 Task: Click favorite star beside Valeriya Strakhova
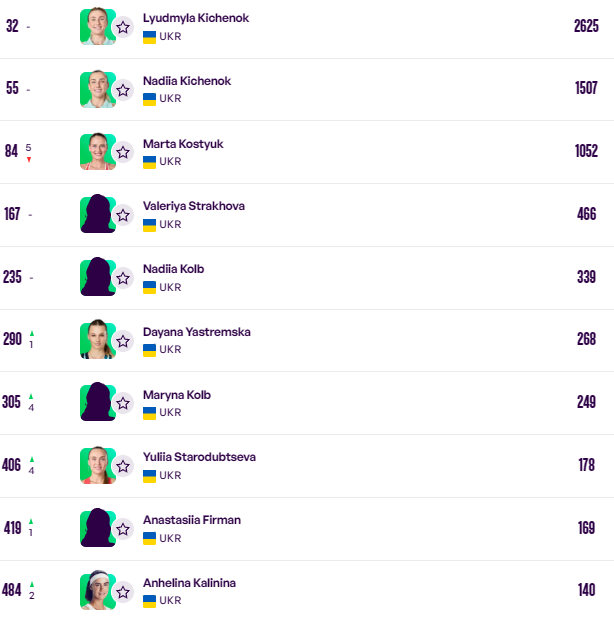[123, 215]
